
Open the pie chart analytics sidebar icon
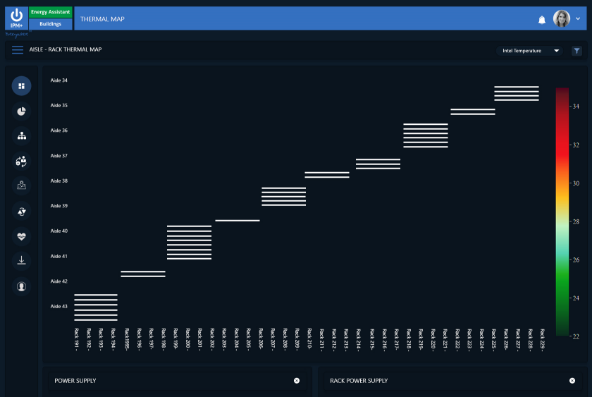pyautogui.click(x=22, y=111)
